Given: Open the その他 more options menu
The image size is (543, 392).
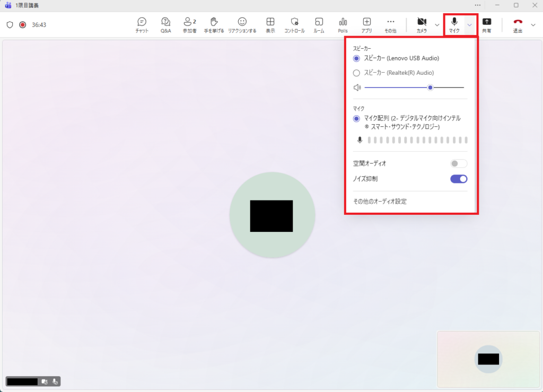Looking at the screenshot, I should (390, 24).
